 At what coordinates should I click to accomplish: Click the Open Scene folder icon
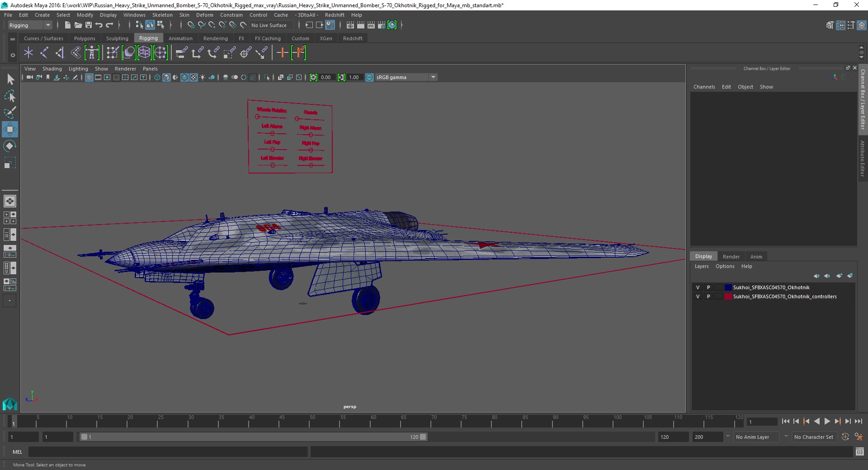click(x=78, y=25)
